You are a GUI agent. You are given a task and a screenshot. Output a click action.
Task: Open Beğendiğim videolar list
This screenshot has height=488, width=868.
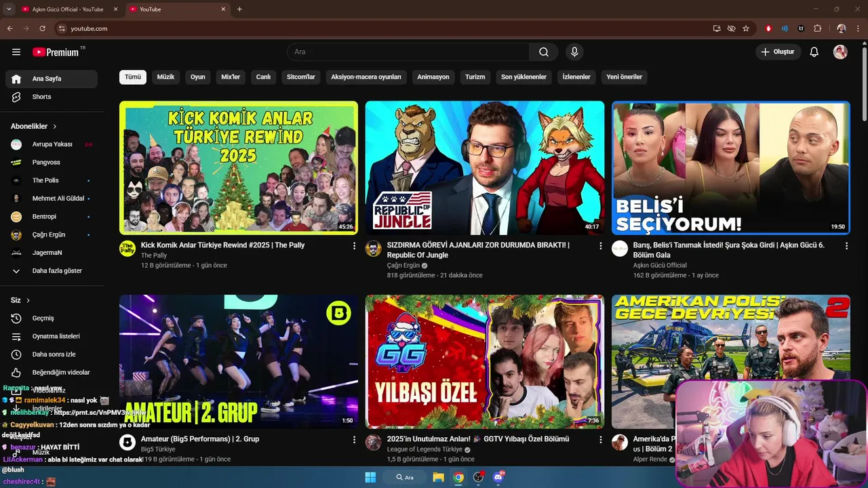(52, 372)
